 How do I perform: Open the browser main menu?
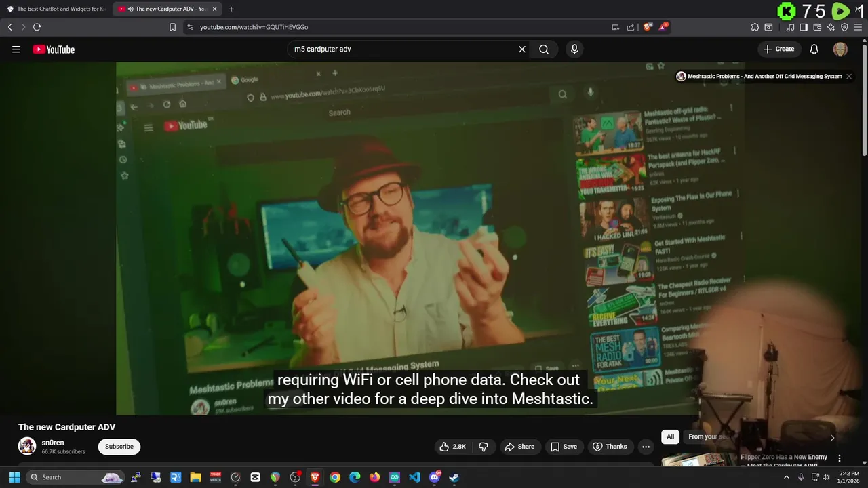tap(858, 27)
